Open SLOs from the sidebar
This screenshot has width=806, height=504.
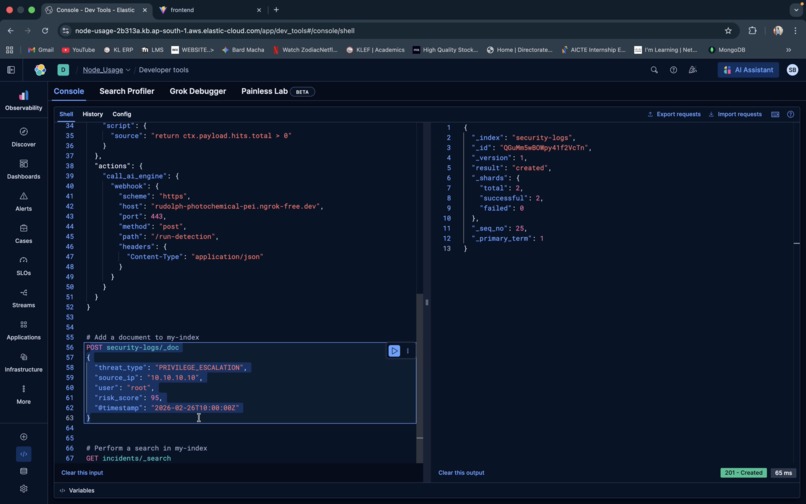point(23,265)
